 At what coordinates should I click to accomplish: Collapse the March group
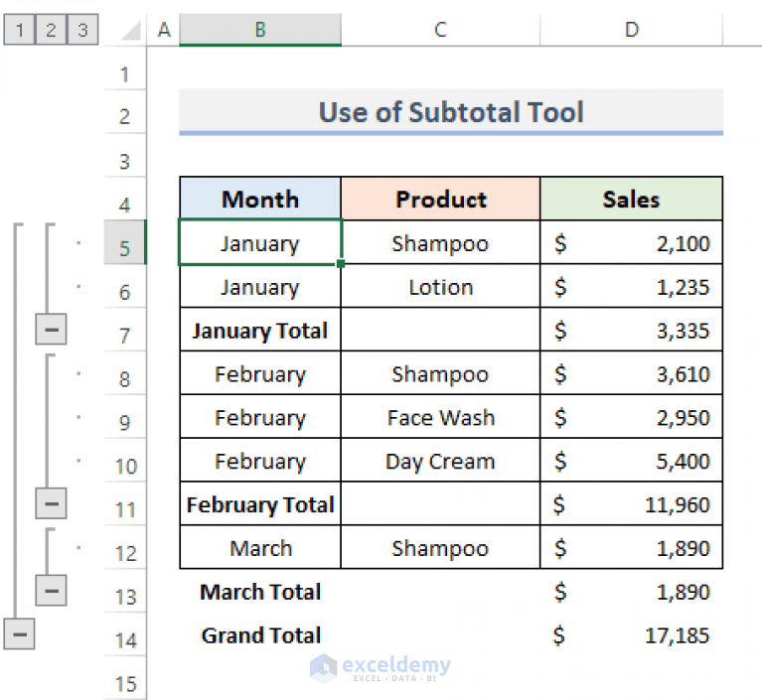coord(51,590)
